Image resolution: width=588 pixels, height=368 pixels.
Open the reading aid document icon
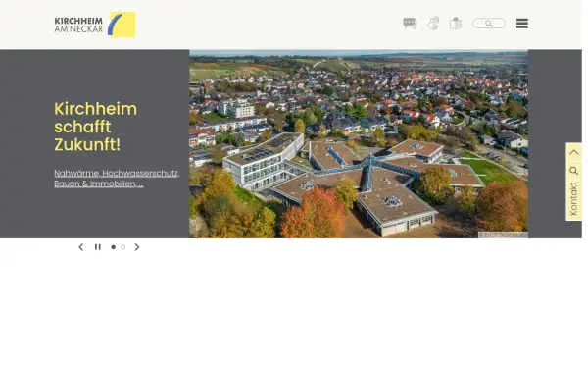pos(456,24)
